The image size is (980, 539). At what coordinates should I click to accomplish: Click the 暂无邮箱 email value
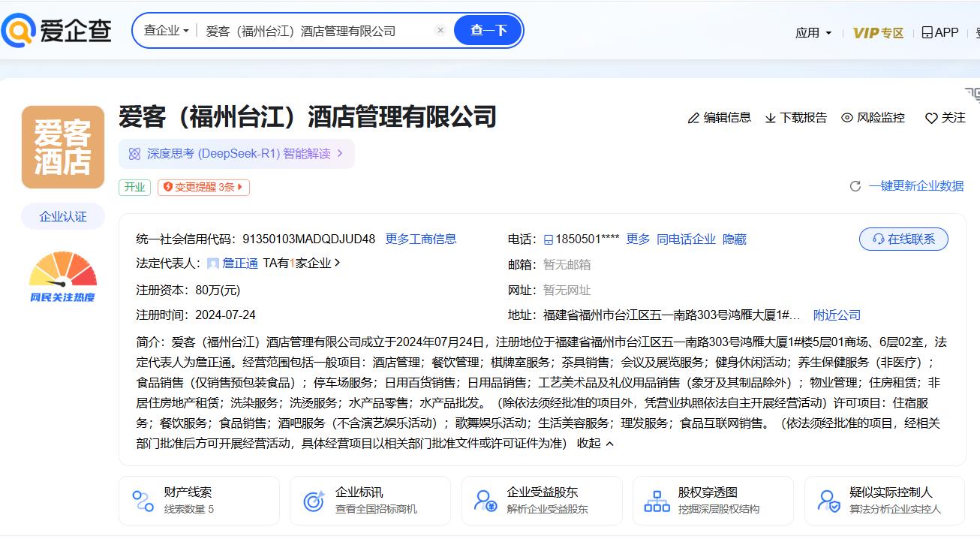pos(567,265)
